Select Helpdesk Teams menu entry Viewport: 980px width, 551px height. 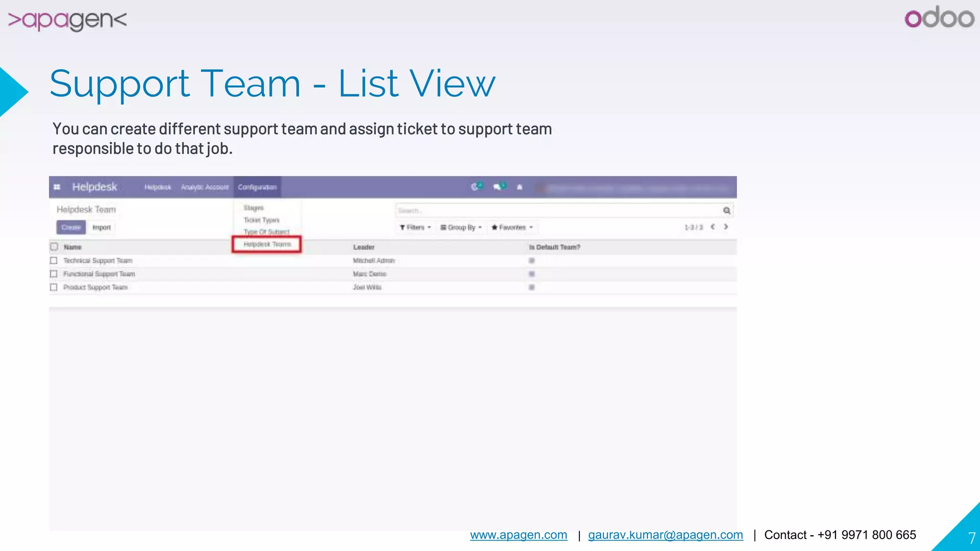pos(267,244)
